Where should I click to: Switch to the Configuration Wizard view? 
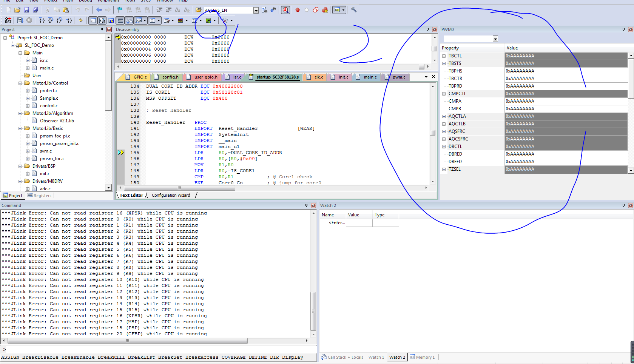point(171,195)
